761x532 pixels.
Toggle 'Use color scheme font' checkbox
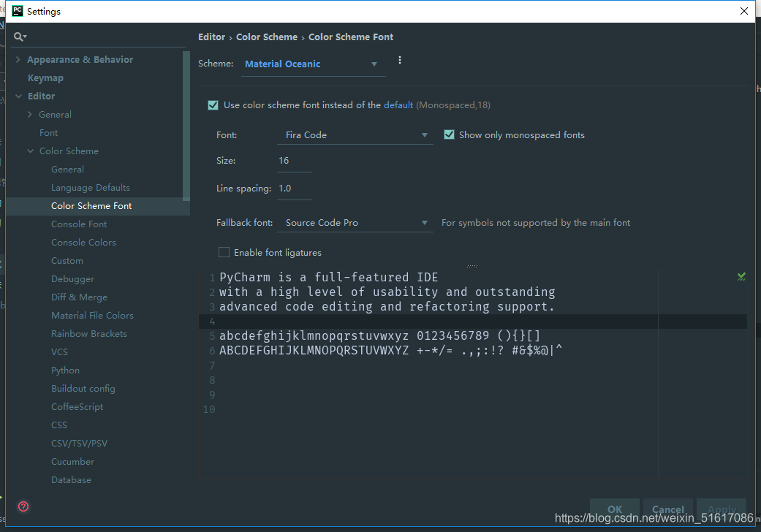[213, 105]
